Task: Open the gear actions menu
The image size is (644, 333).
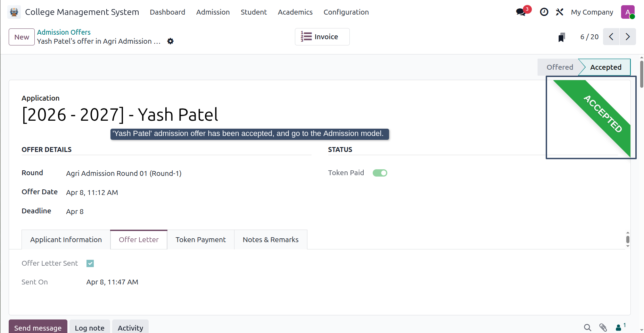Action: tap(170, 41)
